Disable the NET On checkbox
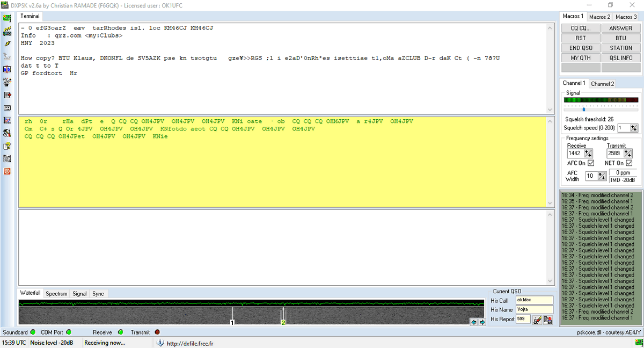The width and height of the screenshot is (644, 348). tap(627, 163)
